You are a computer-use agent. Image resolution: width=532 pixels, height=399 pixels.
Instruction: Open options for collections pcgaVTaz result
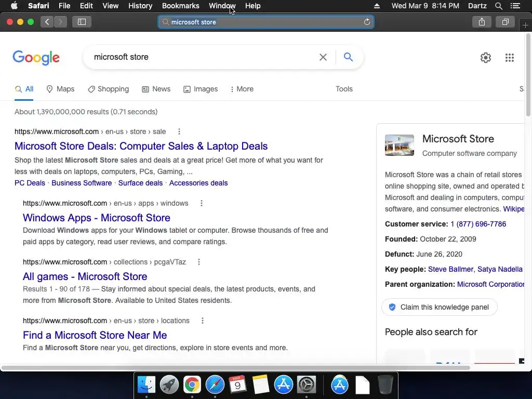coord(199,262)
